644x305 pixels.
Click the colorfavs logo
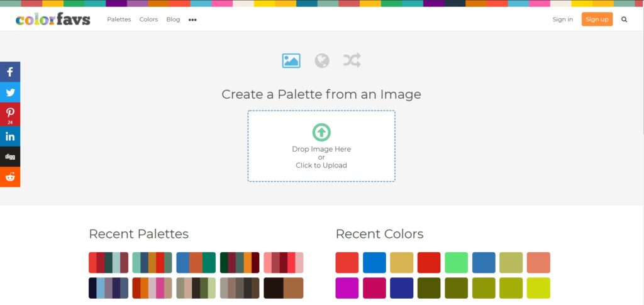click(x=53, y=19)
